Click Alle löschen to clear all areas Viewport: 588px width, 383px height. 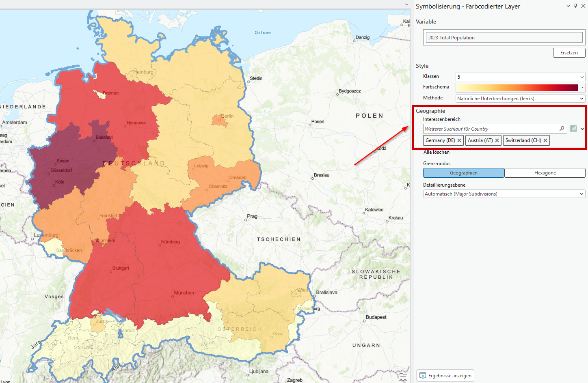point(437,152)
